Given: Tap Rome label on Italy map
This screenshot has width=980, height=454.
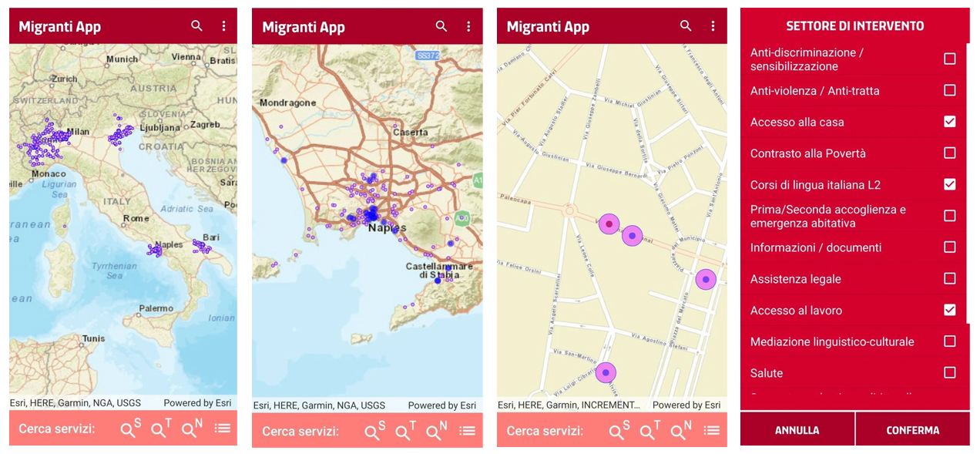Looking at the screenshot, I should (x=136, y=218).
